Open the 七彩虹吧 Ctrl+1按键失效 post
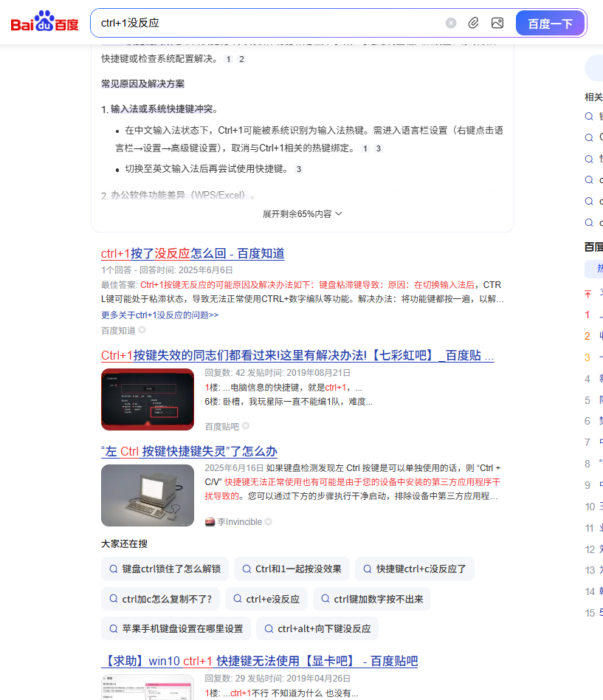 tap(297, 355)
